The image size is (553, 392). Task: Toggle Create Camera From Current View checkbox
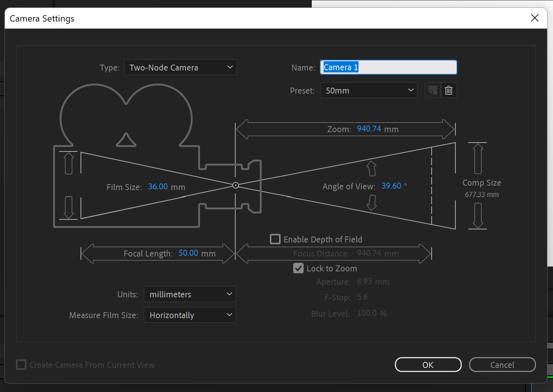tap(21, 365)
